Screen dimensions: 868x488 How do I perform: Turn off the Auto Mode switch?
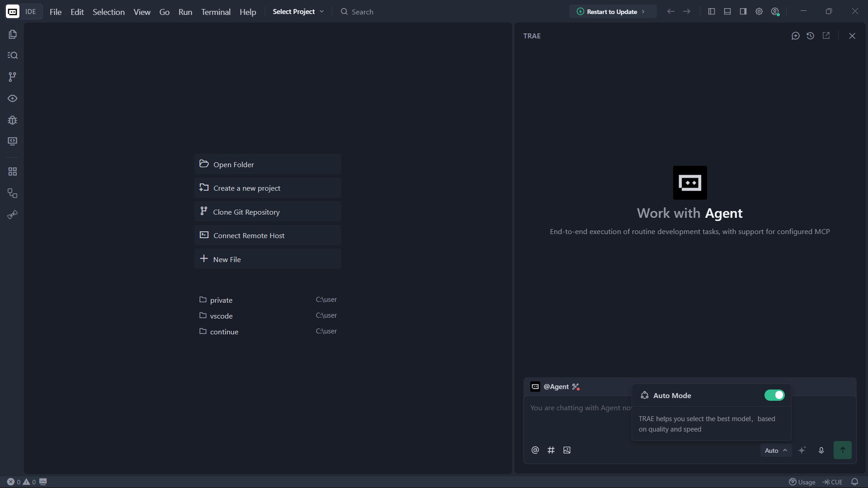(x=774, y=395)
